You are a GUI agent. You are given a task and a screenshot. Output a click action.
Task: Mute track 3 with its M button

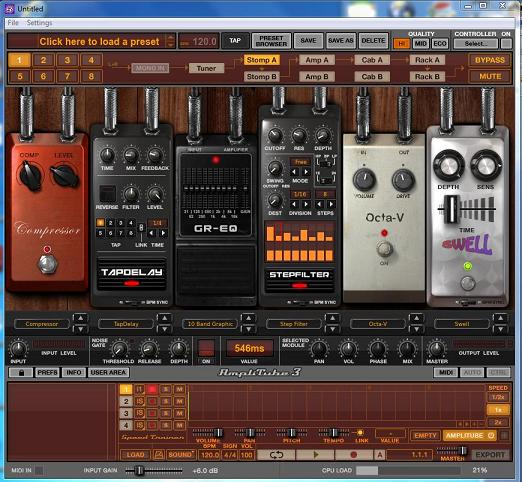point(179,413)
